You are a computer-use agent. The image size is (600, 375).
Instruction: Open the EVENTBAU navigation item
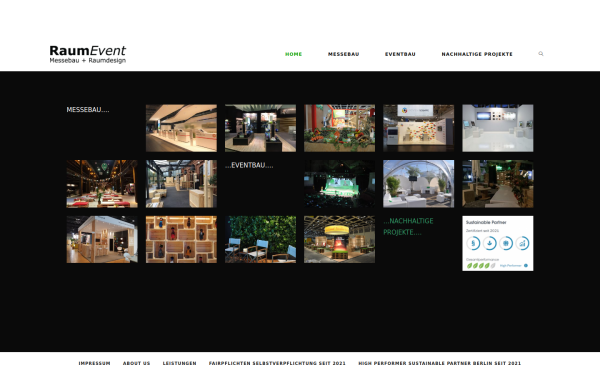[400, 54]
